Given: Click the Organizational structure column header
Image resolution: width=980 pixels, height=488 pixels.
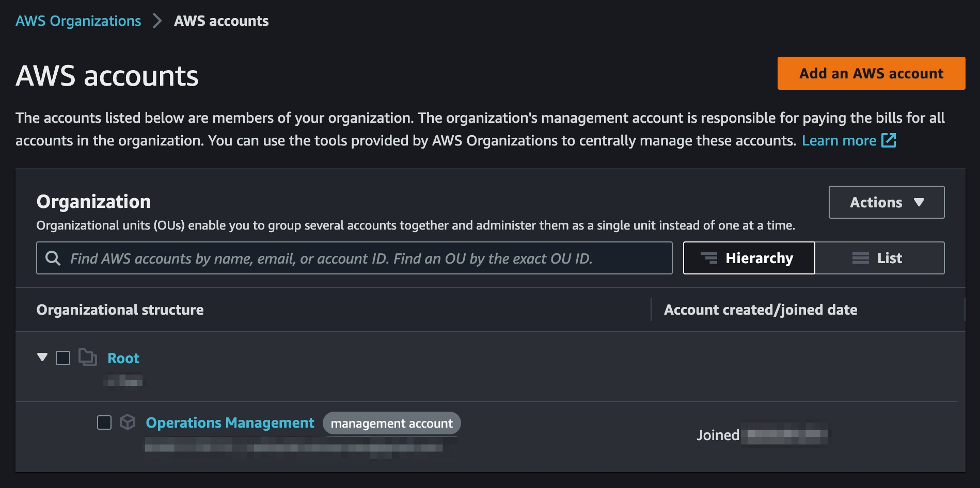Looking at the screenshot, I should (120, 310).
